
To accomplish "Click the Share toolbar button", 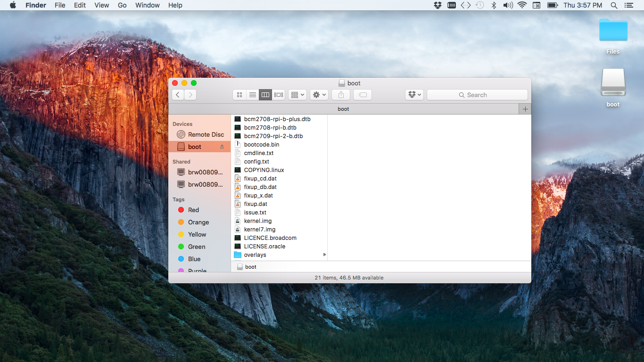I will click(341, 95).
